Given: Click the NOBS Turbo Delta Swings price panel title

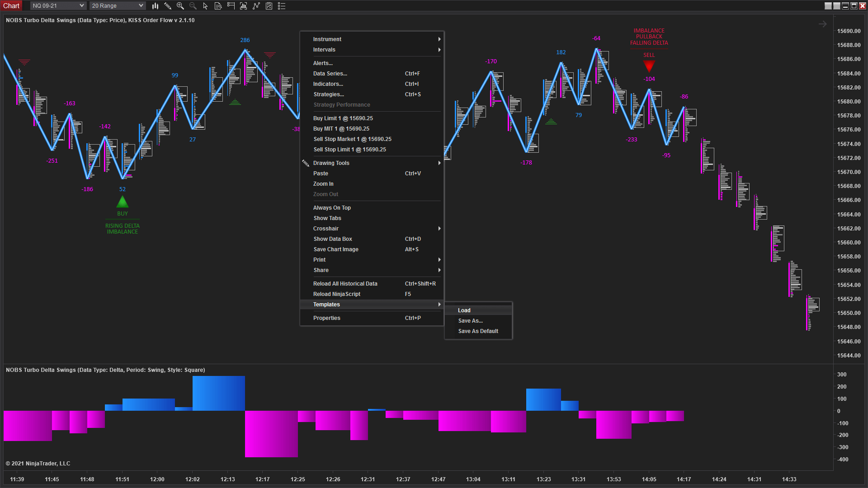Looking at the screenshot, I should click(x=100, y=20).
